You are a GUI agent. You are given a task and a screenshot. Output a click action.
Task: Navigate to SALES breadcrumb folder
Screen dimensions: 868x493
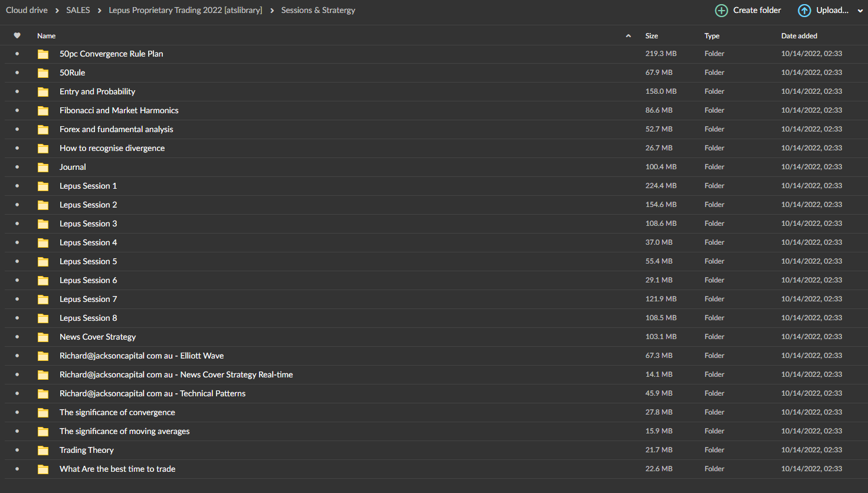point(78,10)
